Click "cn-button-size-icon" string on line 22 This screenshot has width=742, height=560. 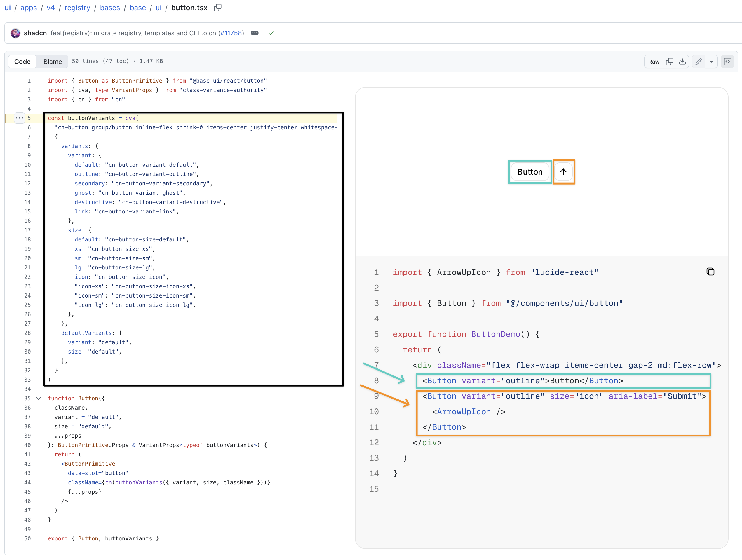(130, 276)
